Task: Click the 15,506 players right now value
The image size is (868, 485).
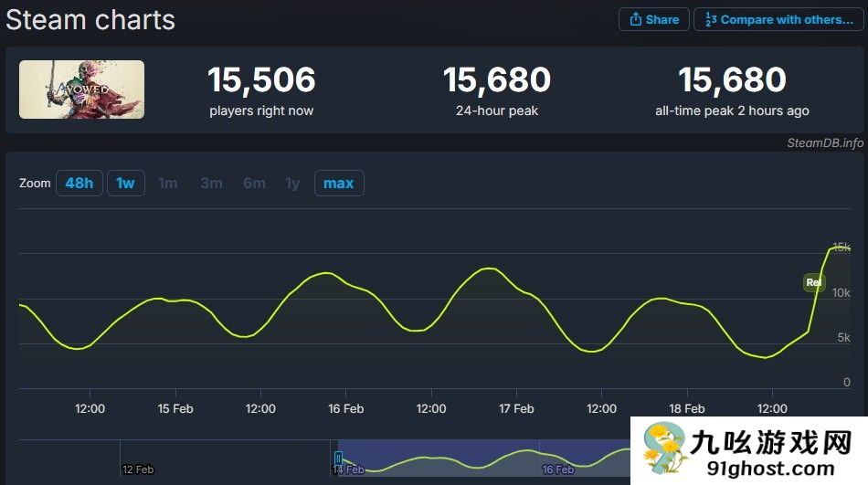Action: 261,79
